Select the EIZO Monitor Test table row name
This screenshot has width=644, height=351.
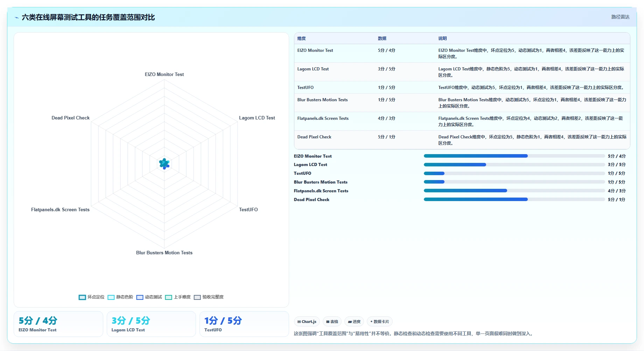click(x=315, y=50)
